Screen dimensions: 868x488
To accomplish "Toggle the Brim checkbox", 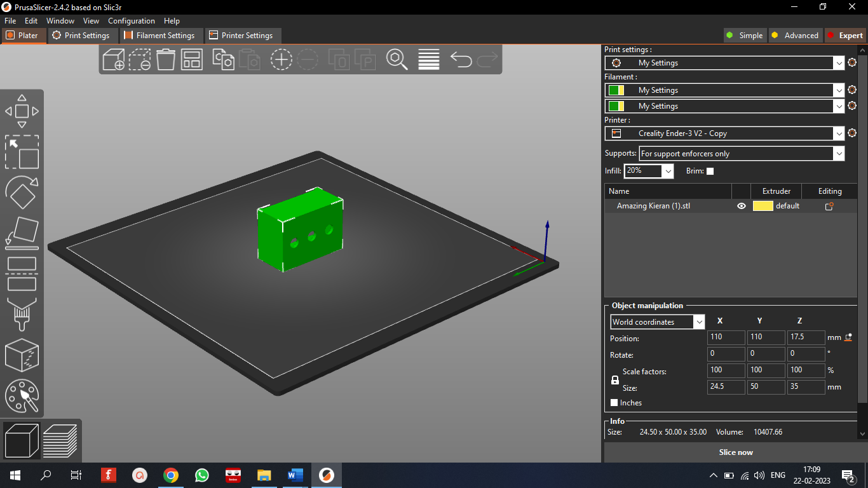I will tap(710, 171).
